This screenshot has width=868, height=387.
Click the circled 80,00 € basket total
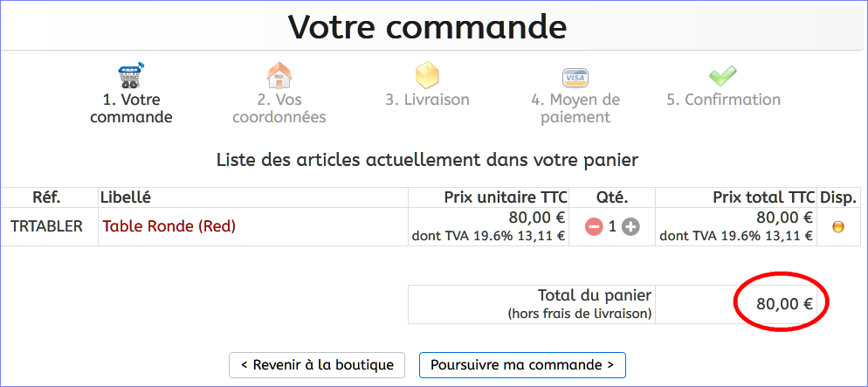[784, 304]
